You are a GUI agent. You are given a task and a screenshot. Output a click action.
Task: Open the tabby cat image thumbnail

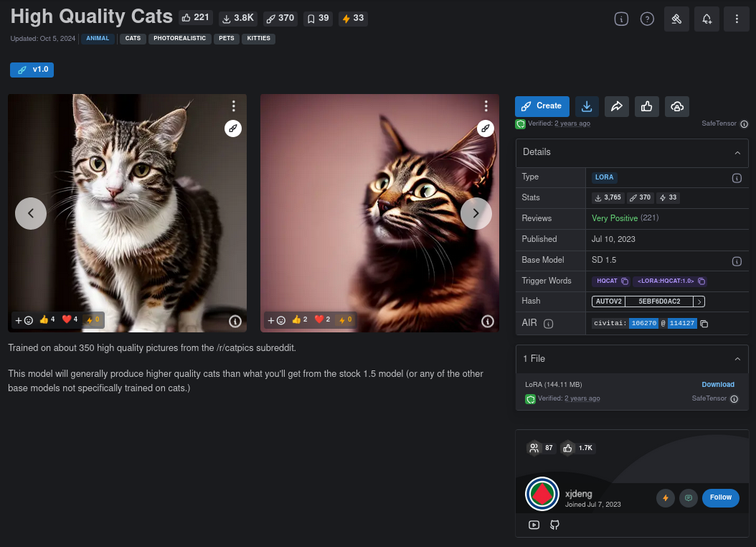click(x=379, y=213)
